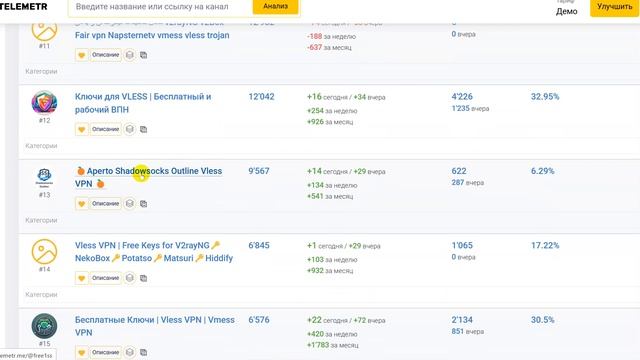This screenshot has width=640, height=360.
Task: Open Описание for Aperto Shadowsocks channel
Action: pos(105,204)
